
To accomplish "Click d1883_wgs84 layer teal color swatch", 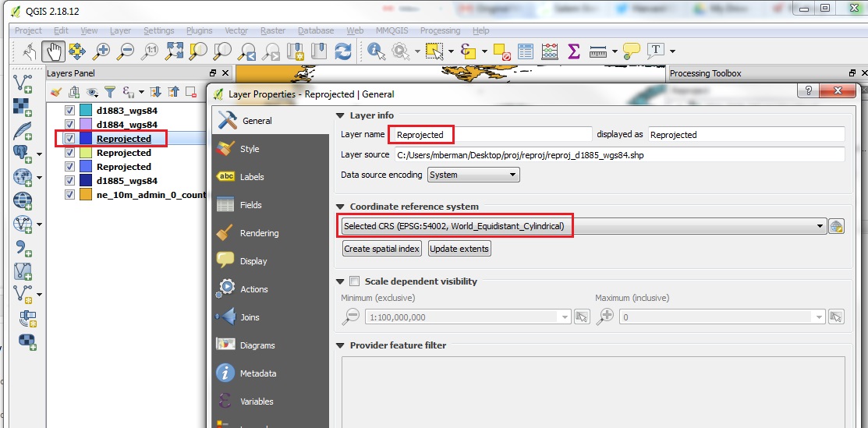I will click(x=85, y=110).
